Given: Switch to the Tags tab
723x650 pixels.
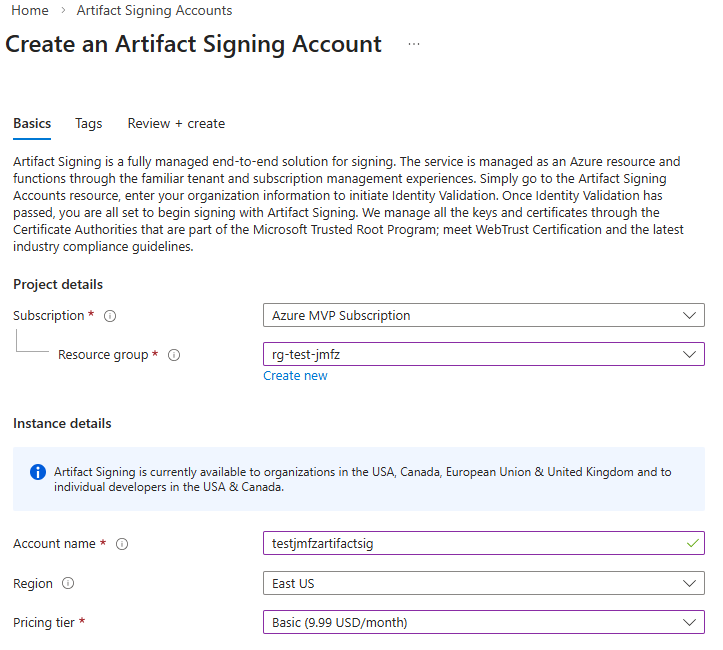Looking at the screenshot, I should click(x=88, y=124).
